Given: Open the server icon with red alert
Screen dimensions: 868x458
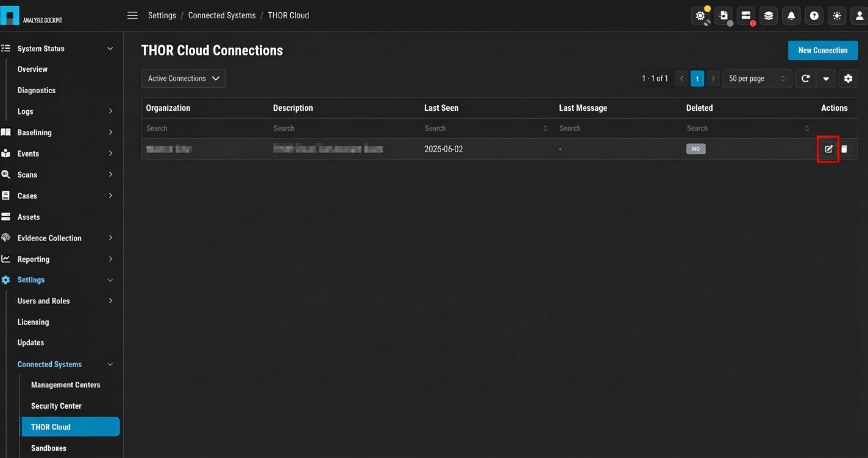Looking at the screenshot, I should [746, 16].
